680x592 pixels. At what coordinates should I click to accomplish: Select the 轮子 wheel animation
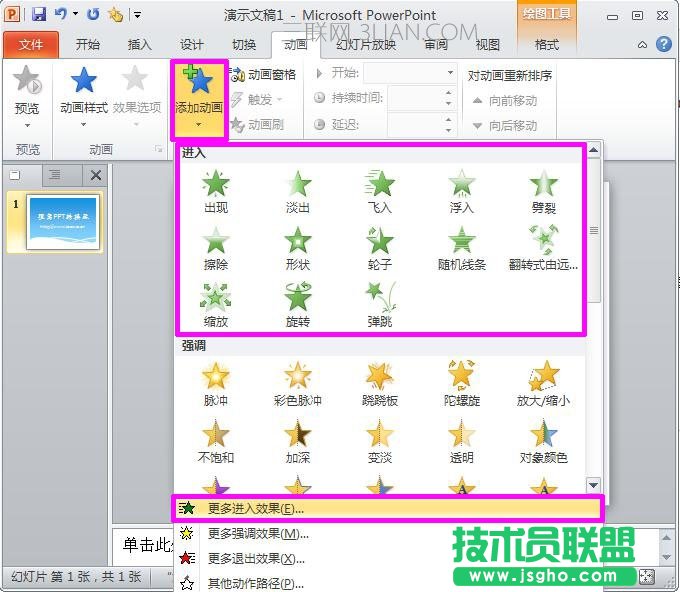pyautogui.click(x=379, y=248)
